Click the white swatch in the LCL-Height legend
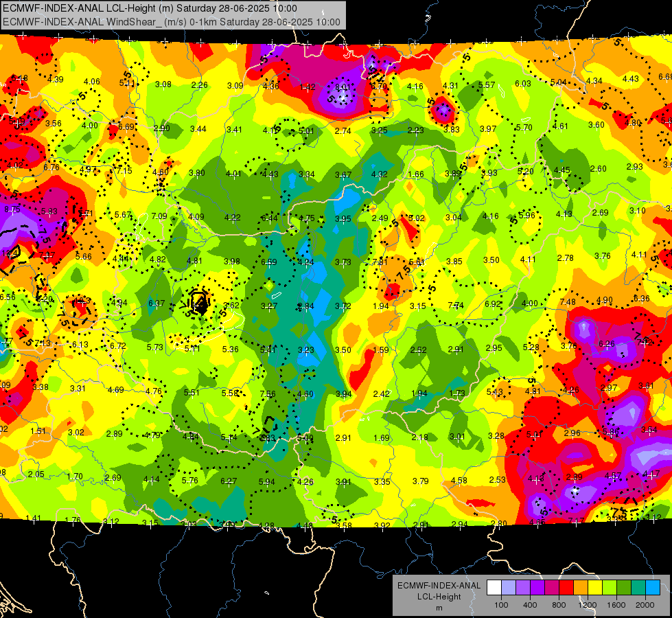The image size is (672, 618). pos(494,588)
